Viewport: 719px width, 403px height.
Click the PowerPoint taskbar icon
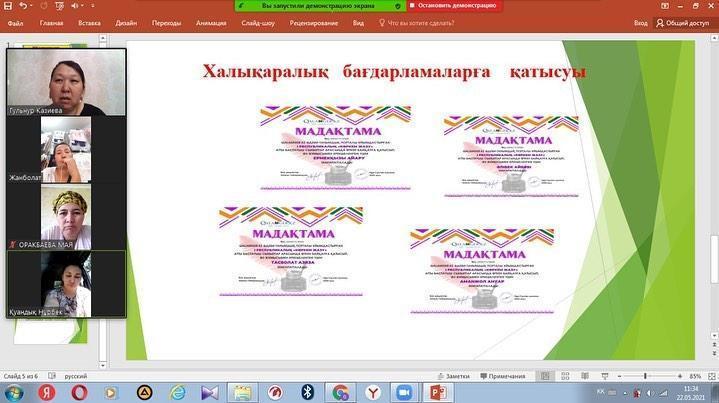(438, 392)
